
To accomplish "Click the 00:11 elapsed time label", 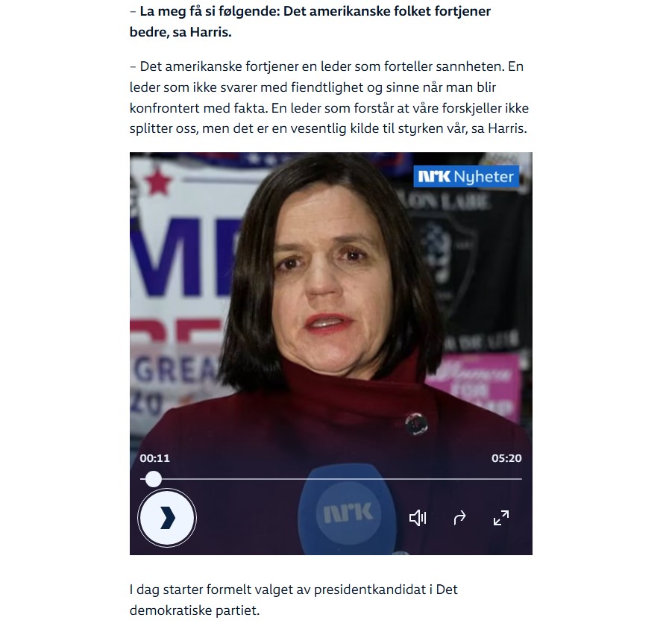I will (x=154, y=458).
